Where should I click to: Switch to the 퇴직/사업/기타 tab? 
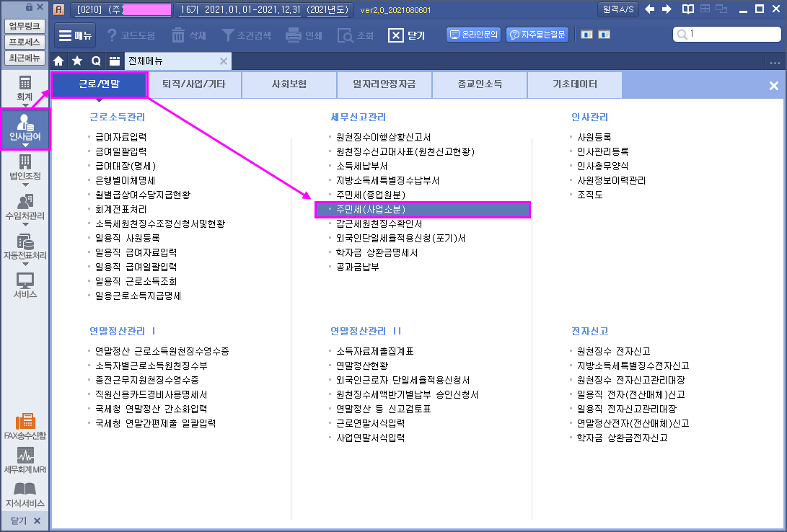click(194, 84)
